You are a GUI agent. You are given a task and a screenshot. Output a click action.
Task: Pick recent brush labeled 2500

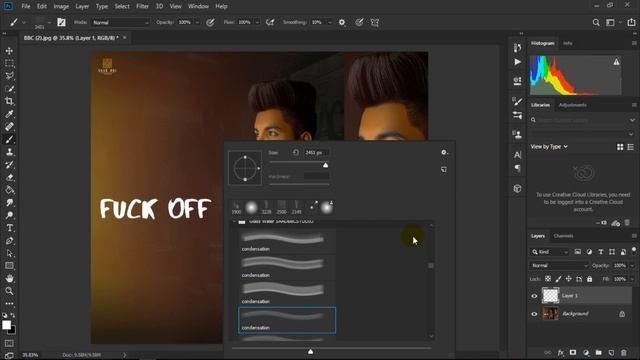click(281, 207)
